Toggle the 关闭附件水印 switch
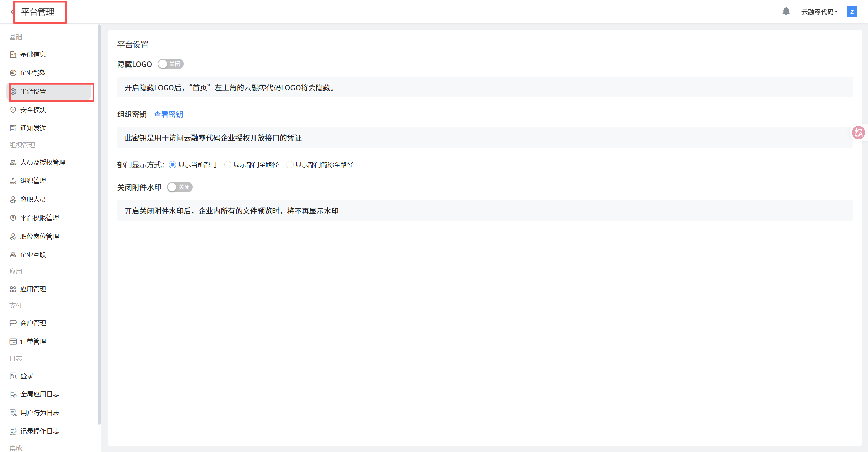This screenshot has width=868, height=452. click(x=180, y=187)
